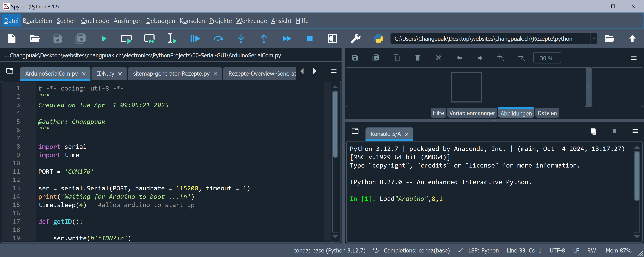The height and width of the screenshot is (257, 644).
Task: Open the Plots pane options menu
Action: (x=634, y=58)
